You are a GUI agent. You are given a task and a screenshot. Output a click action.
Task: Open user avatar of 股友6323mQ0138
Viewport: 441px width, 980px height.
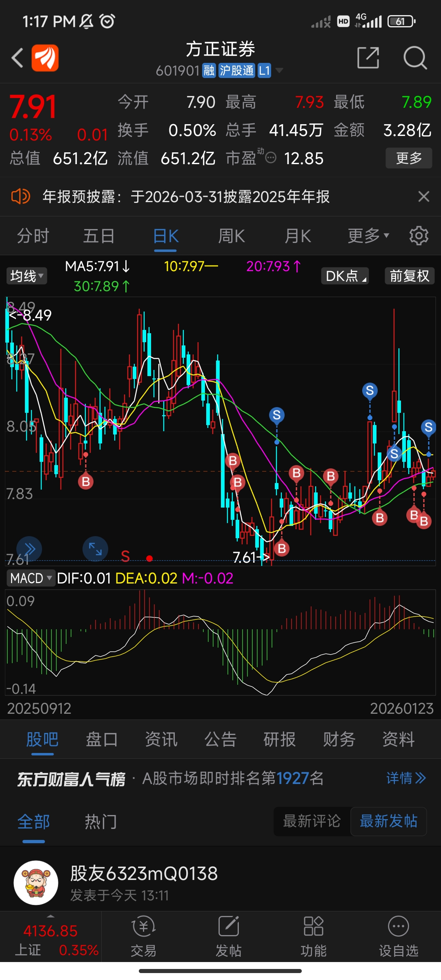point(36,883)
